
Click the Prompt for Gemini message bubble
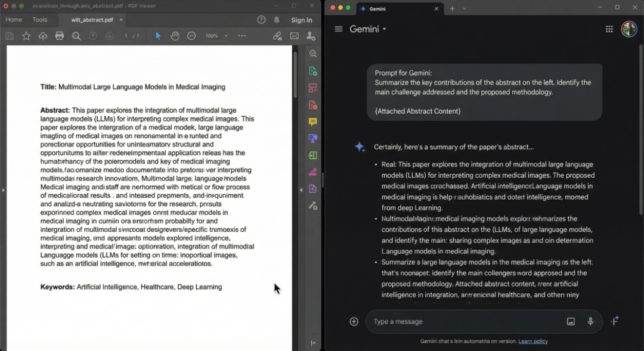484,92
